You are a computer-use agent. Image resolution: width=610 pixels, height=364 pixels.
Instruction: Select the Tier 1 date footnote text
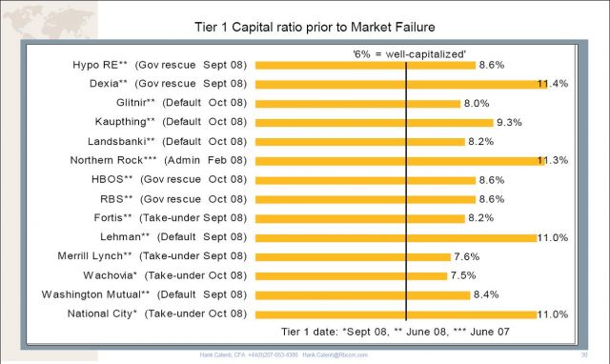pos(396,332)
